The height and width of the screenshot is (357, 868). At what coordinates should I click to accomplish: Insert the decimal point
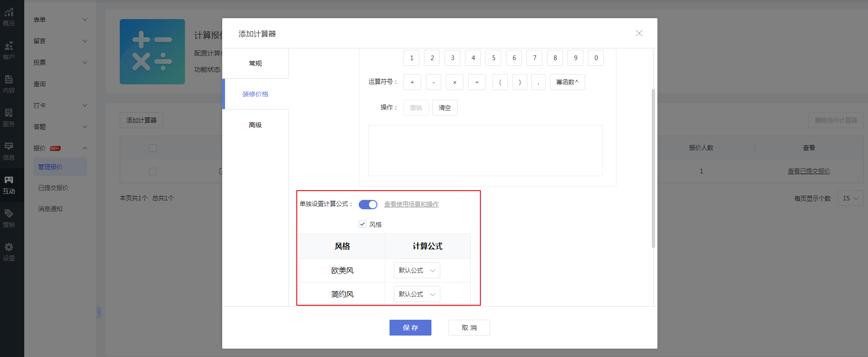pyautogui.click(x=538, y=82)
